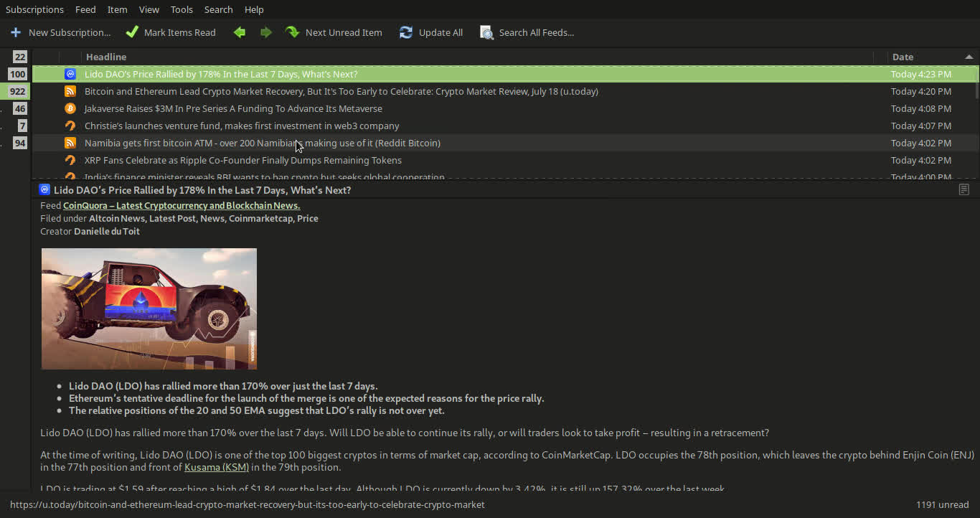
Task: Click the 1191 unread status text
Action: [x=943, y=504]
